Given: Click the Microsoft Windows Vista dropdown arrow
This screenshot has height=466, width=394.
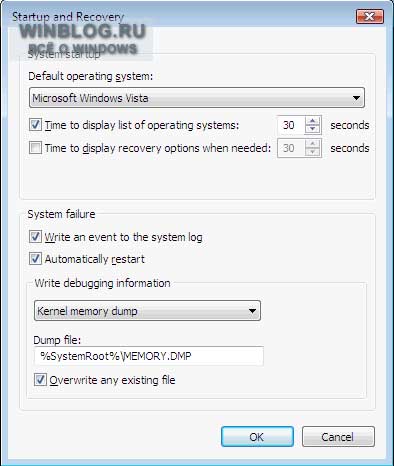Looking at the screenshot, I should pyautogui.click(x=356, y=98).
